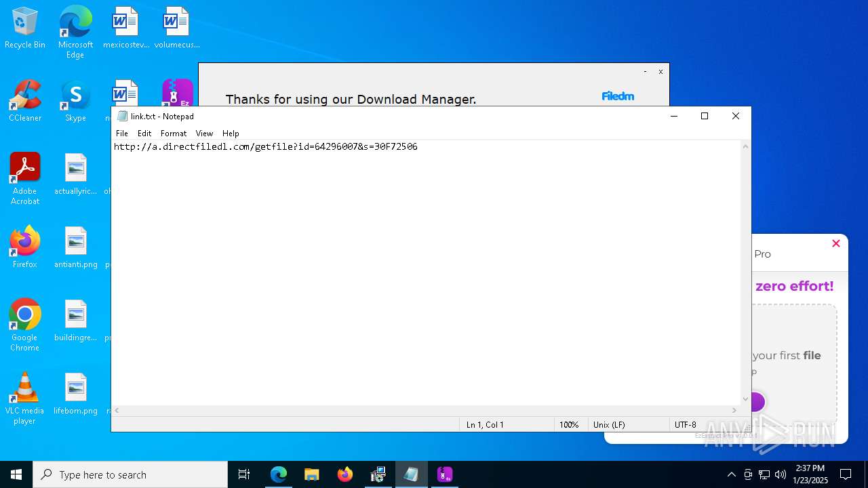Open Task View in the taskbar
Viewport: 868px width, 488px height.
pyautogui.click(x=244, y=474)
